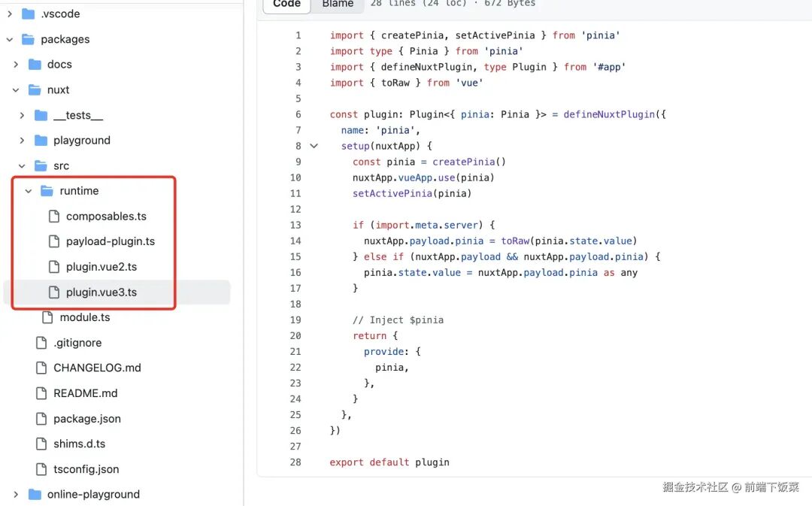Open README.md in the file tree

coord(86,393)
